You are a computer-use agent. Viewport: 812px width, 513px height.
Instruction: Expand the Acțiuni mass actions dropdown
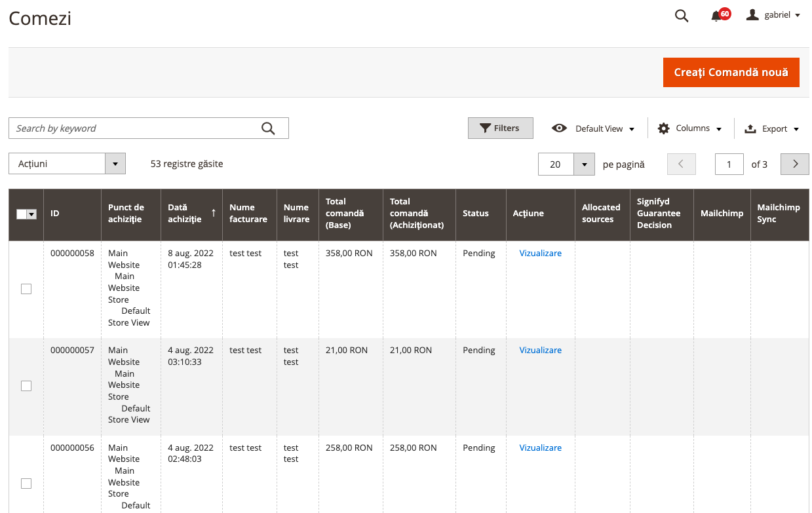coord(67,164)
